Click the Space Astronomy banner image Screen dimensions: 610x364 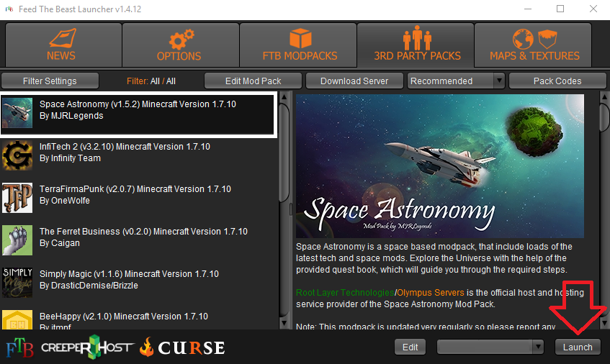click(x=440, y=166)
